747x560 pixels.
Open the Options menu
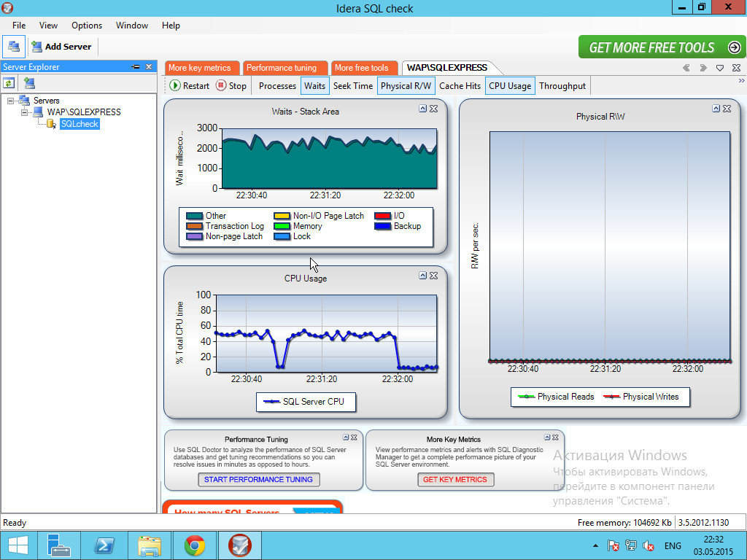86,25
